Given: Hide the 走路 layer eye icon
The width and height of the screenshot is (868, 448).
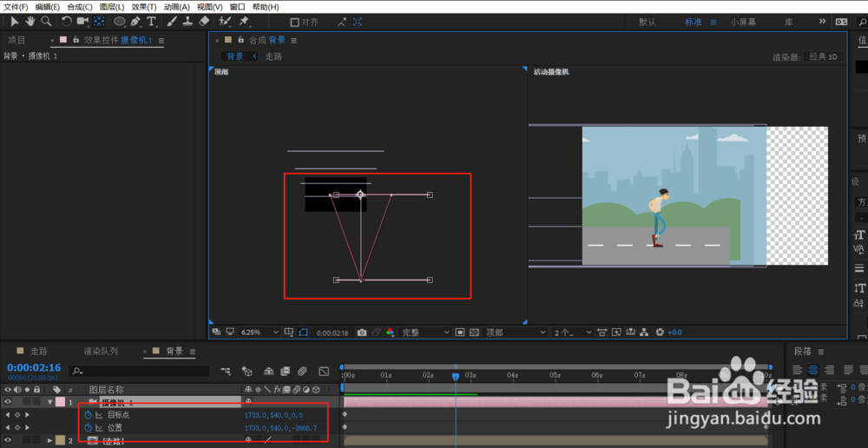Looking at the screenshot, I should (x=8, y=441).
